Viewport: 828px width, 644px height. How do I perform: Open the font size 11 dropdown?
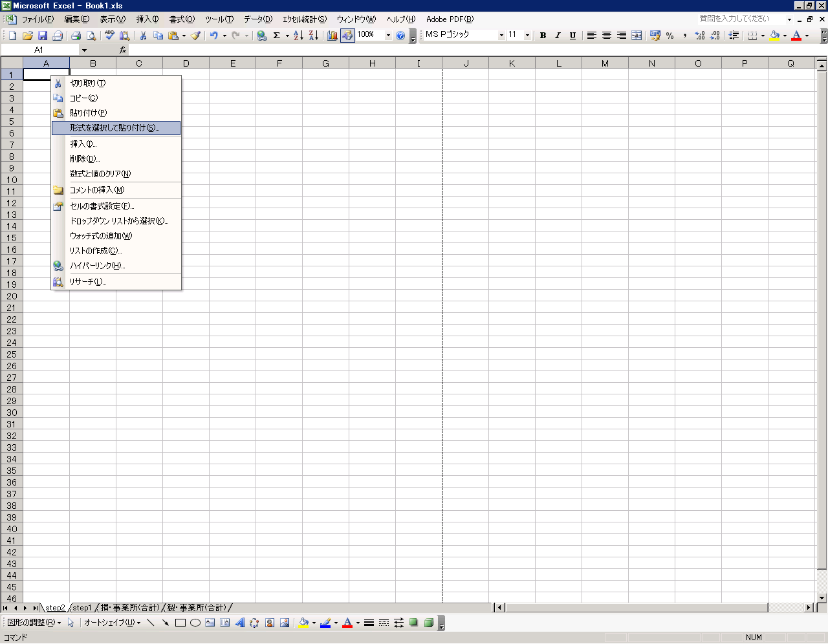(x=527, y=36)
